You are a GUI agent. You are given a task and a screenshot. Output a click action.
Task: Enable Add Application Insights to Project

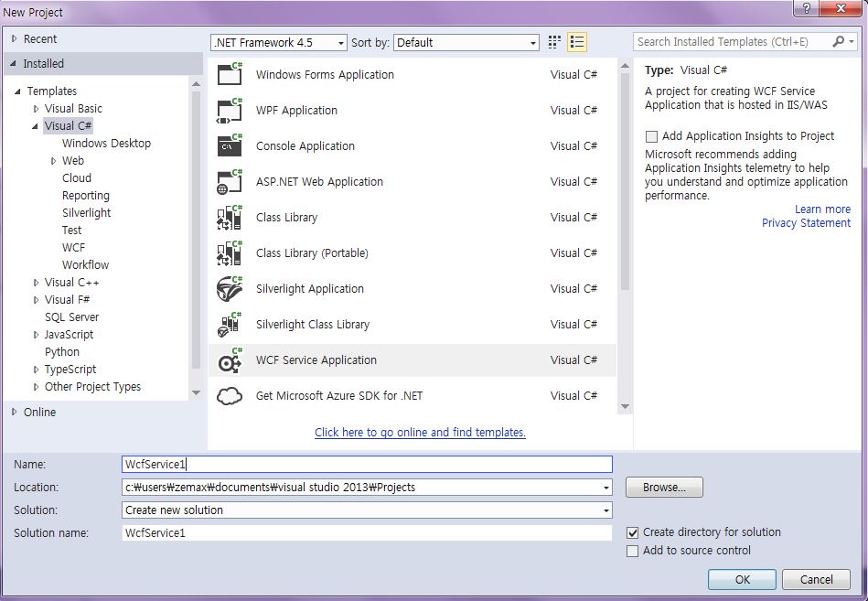coord(652,135)
